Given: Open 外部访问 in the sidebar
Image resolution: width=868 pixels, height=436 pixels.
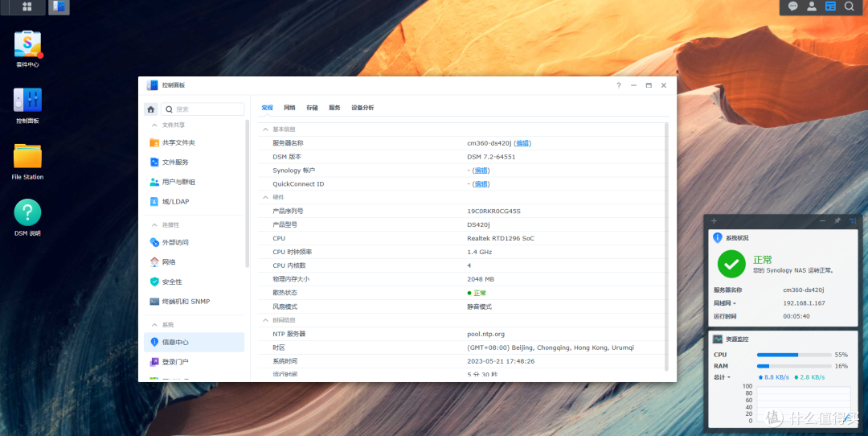Looking at the screenshot, I should click(x=194, y=243).
